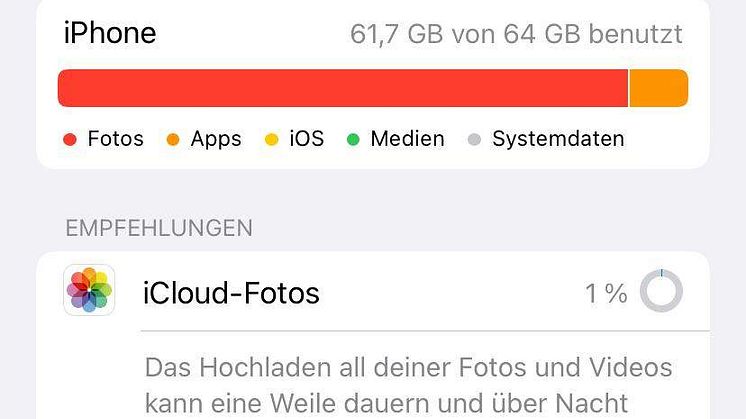The image size is (746, 419).
Task: Tap the iCloud upload progress ring
Action: [661, 292]
